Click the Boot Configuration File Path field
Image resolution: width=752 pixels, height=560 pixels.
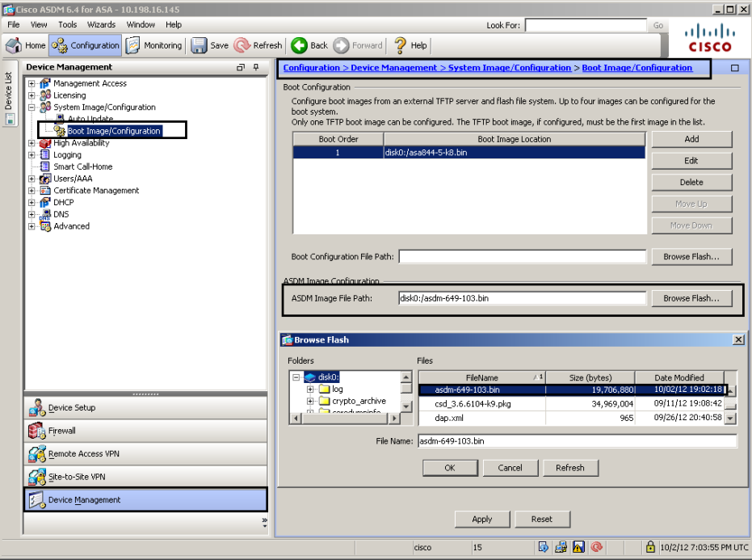coord(523,257)
